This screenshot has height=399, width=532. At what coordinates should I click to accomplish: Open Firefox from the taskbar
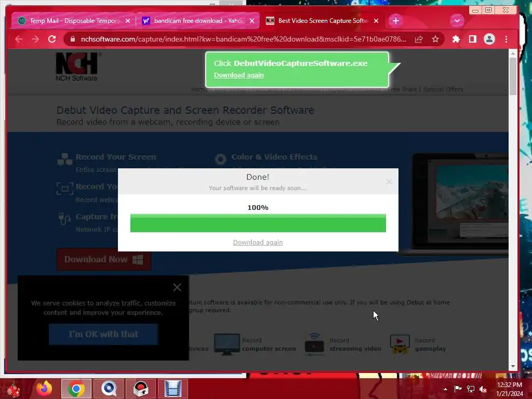pos(44,389)
